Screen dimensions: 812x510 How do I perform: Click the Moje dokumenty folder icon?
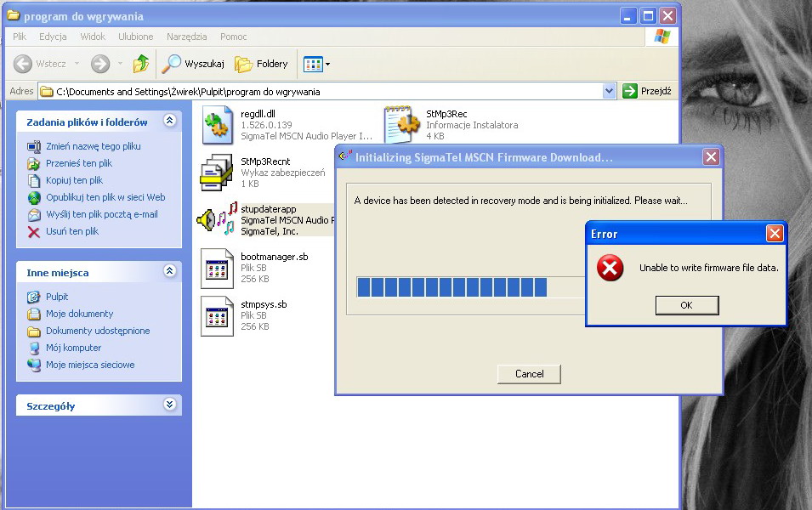pyautogui.click(x=34, y=314)
